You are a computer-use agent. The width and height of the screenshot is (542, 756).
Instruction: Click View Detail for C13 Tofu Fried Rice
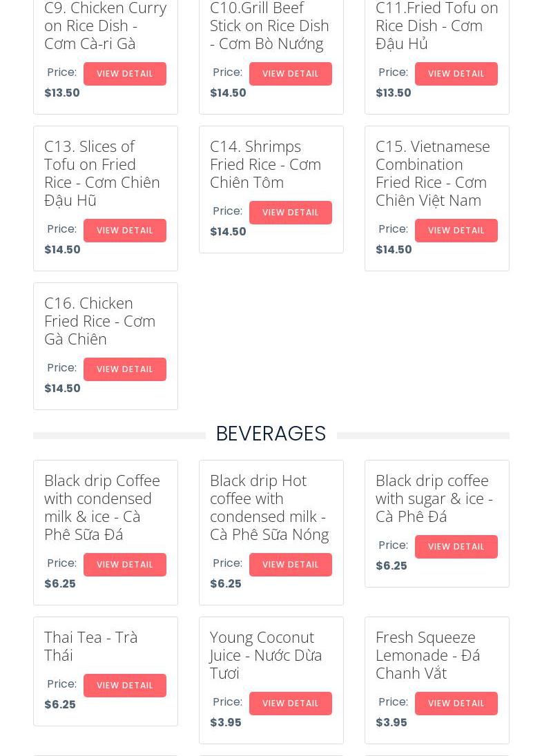coord(124,231)
